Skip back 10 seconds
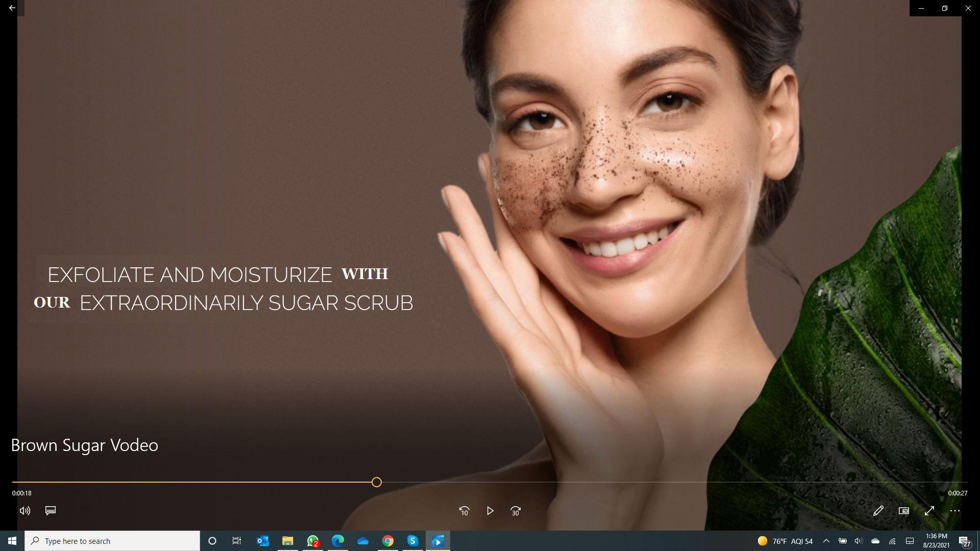The image size is (980, 551). tap(464, 511)
